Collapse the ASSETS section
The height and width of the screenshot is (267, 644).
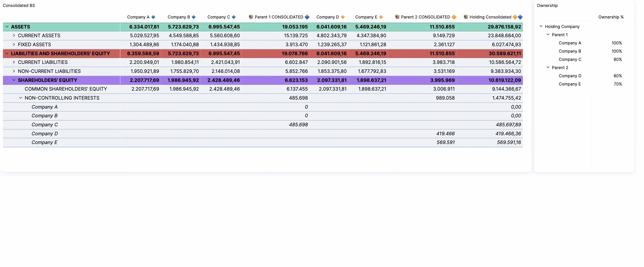[x=7, y=27]
